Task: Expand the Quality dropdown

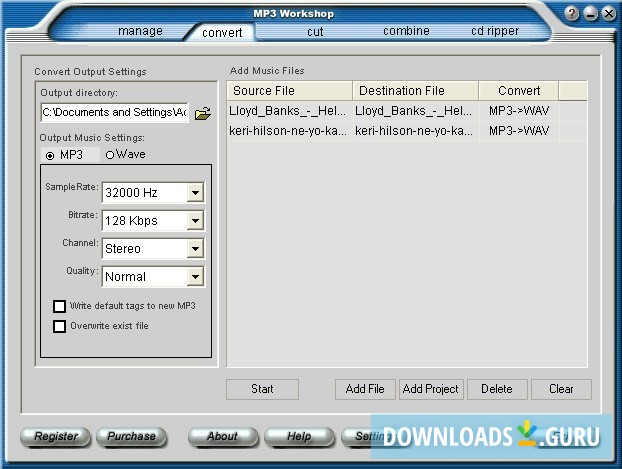Action: 195,277
